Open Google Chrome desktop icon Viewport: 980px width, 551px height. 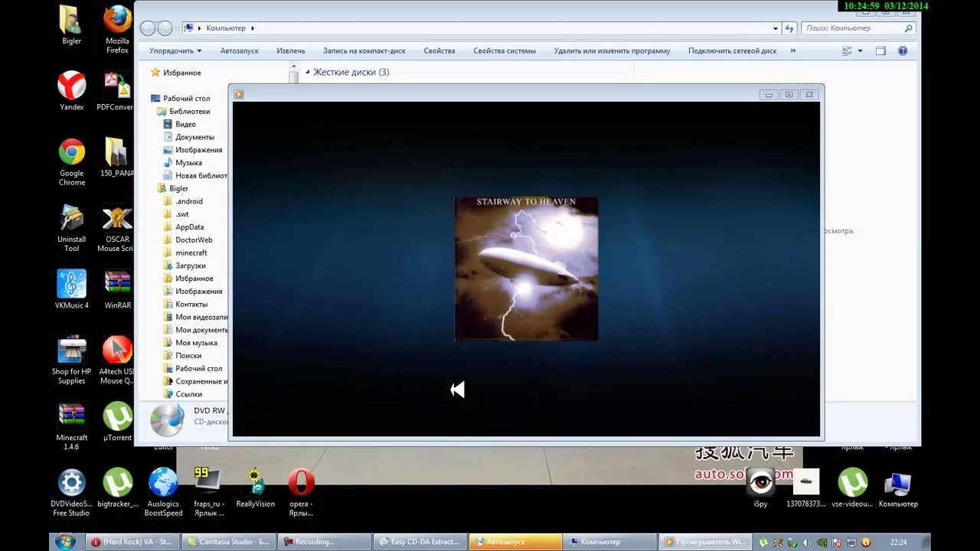click(72, 162)
